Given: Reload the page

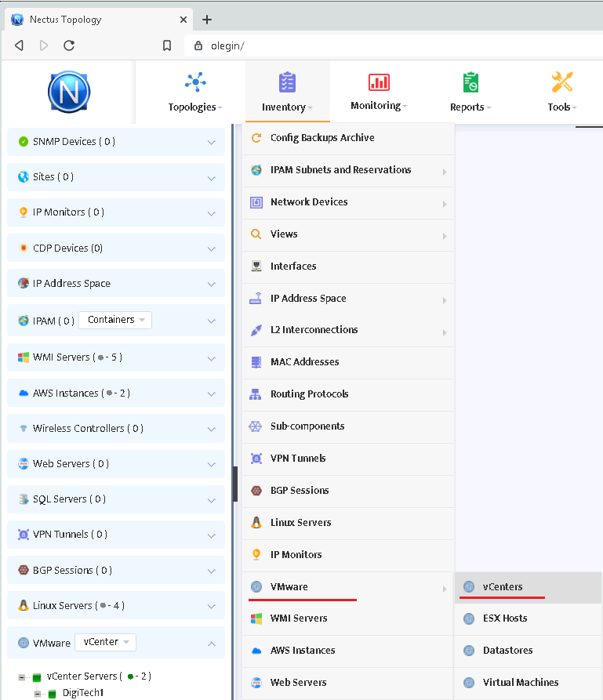Looking at the screenshot, I should [x=69, y=45].
